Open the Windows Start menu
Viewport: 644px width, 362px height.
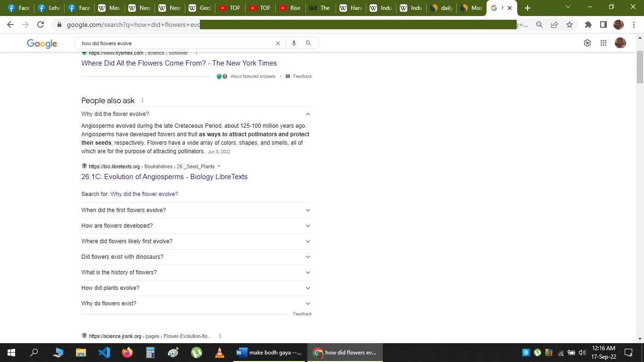(x=11, y=353)
